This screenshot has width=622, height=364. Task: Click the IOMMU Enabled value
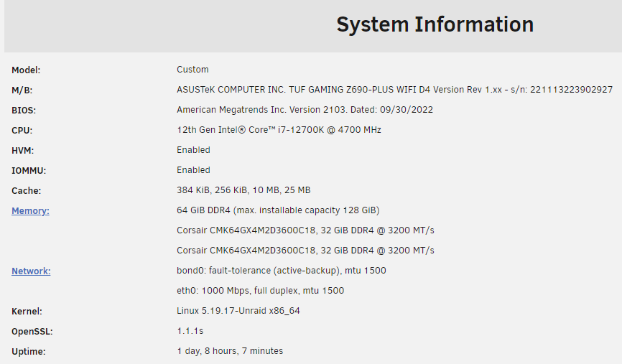193,170
